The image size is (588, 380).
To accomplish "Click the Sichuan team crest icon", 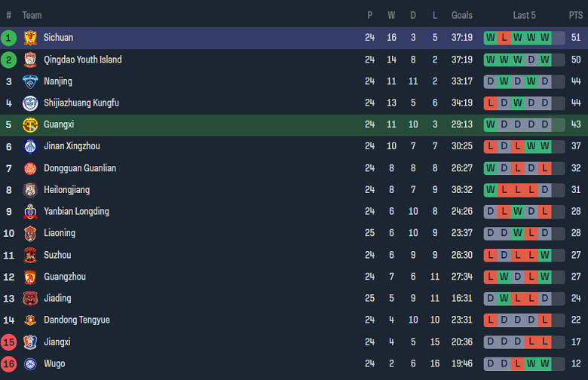I will pyautogui.click(x=30, y=38).
